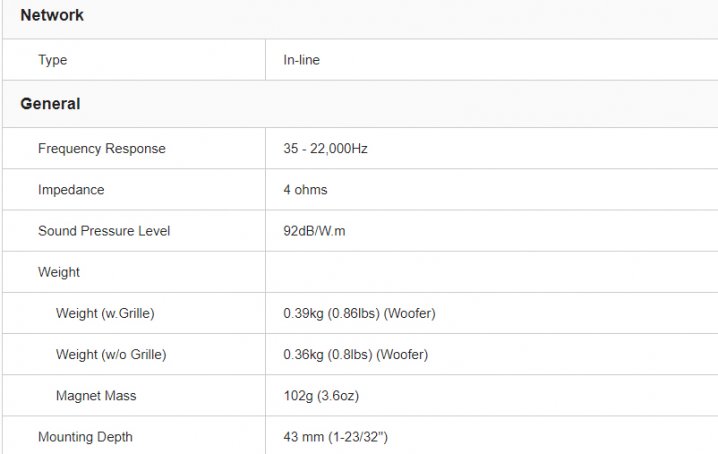
Task: Select the Weight group label
Action: 59,272
